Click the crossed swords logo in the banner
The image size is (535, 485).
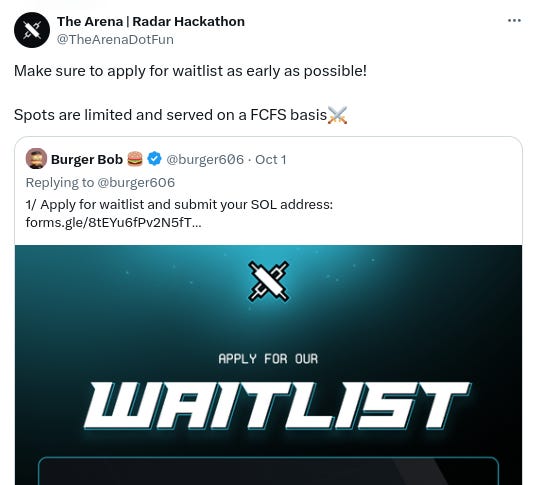coord(269,281)
